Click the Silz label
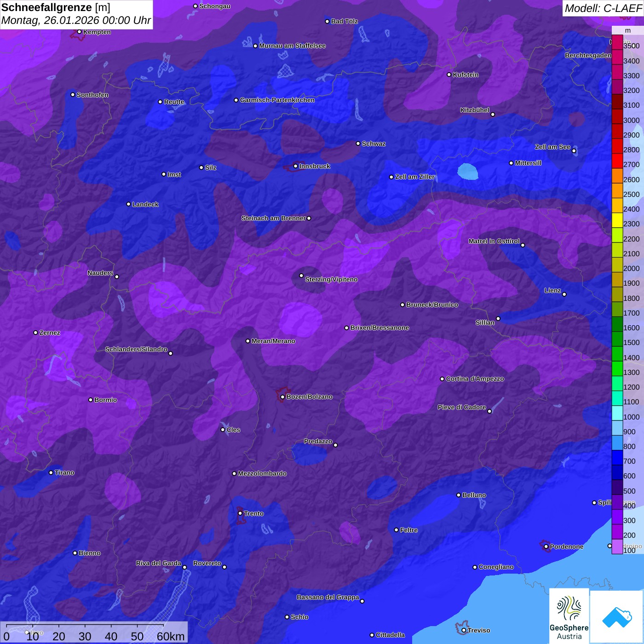644x644 pixels. point(211,167)
